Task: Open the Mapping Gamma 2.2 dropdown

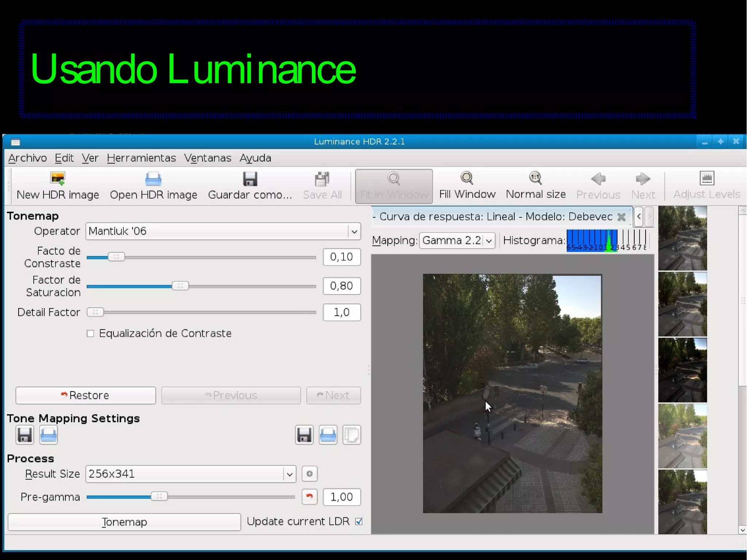Action: (488, 241)
